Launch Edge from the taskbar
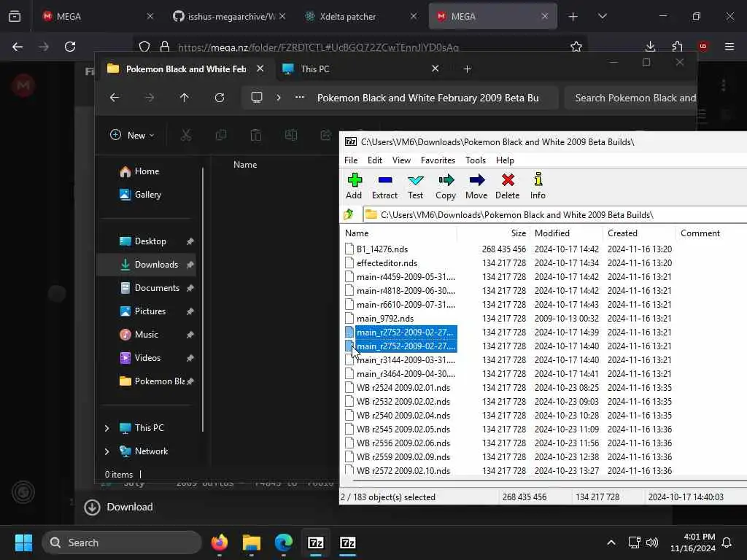747x560 pixels. [284, 542]
